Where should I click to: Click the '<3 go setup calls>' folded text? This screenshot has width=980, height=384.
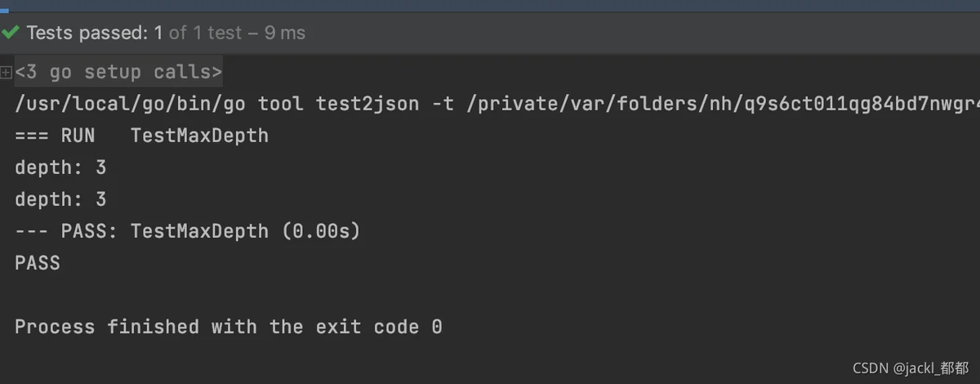pos(118,72)
